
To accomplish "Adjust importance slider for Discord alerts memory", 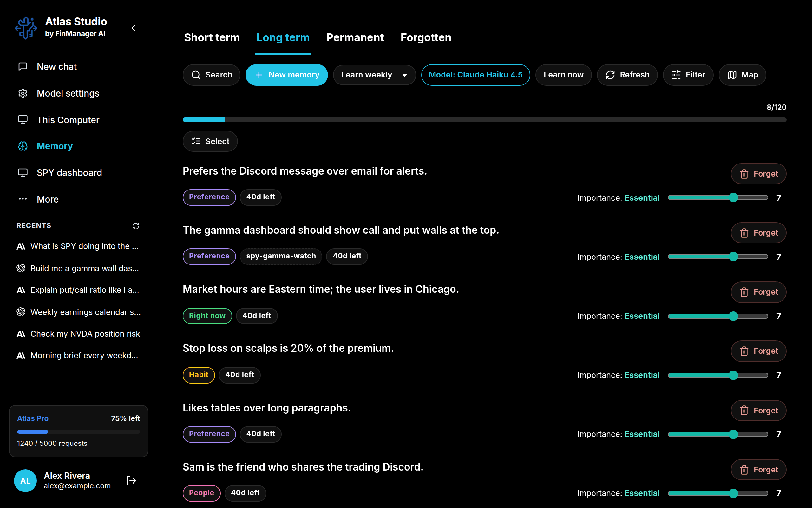I will click(x=718, y=197).
